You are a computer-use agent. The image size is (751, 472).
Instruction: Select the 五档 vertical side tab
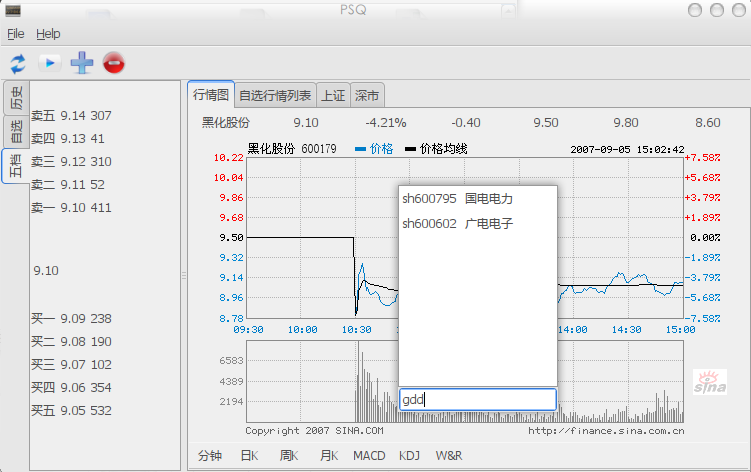coord(16,166)
